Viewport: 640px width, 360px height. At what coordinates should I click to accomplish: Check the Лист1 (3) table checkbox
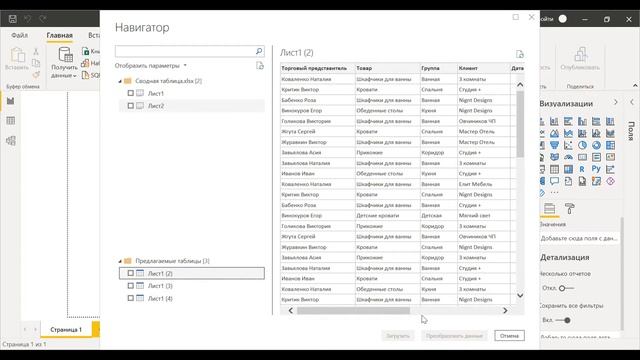point(131,286)
